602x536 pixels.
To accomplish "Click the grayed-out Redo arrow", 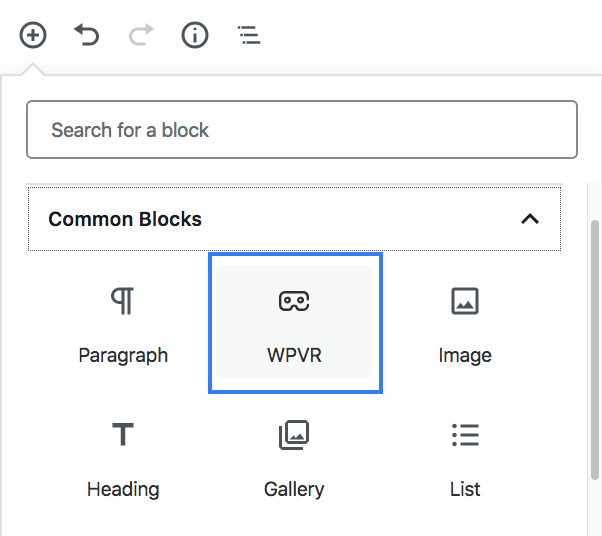I will (141, 35).
